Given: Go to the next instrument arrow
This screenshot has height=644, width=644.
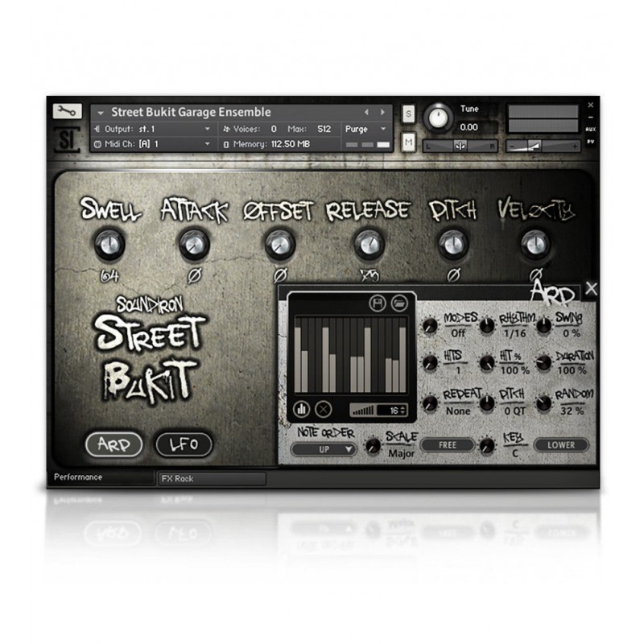Looking at the screenshot, I should 383,113.
